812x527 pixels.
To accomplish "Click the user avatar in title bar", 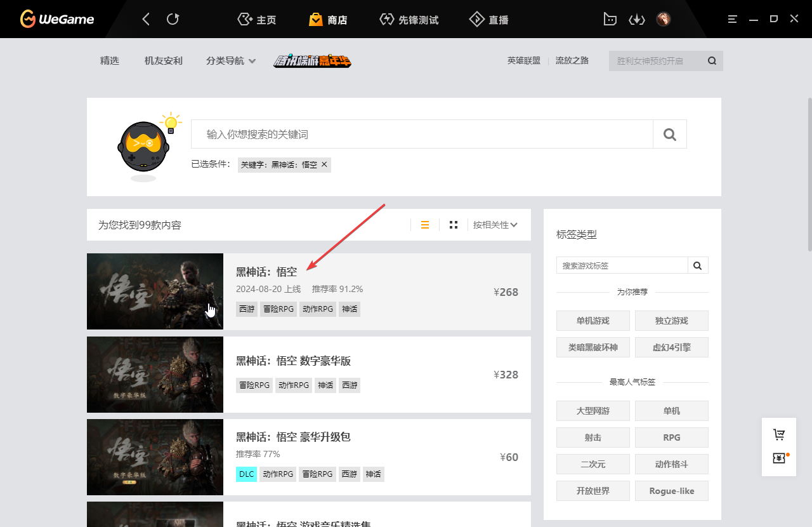I will pos(664,19).
